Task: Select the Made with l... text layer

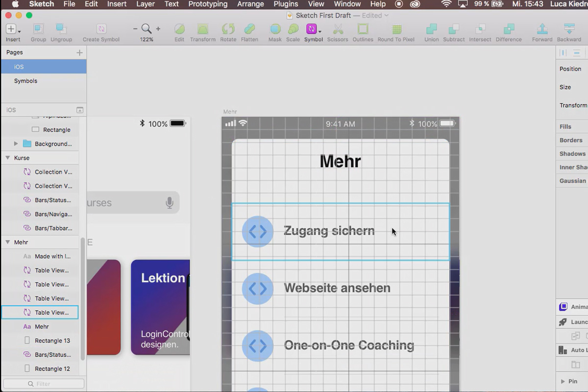Action: 40,256
